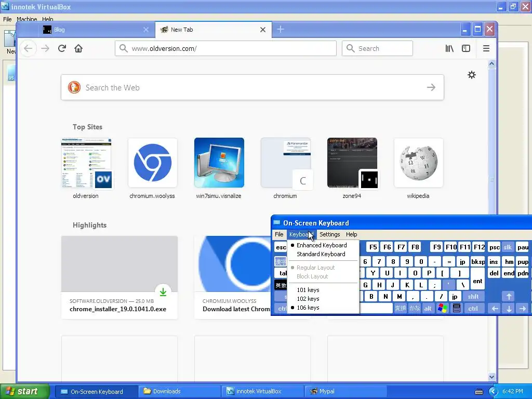This screenshot has width=532, height=399.
Task: Switch to Downloads taskbar window
Action: 179,392
